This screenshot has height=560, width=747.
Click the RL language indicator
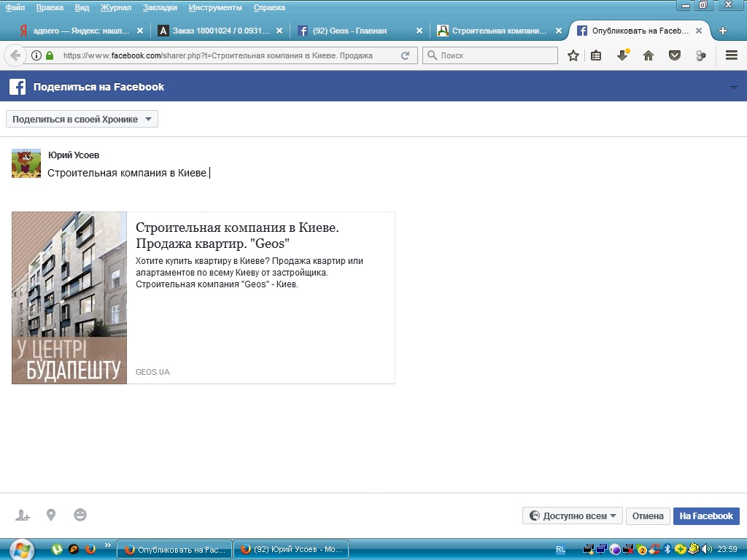point(561,550)
